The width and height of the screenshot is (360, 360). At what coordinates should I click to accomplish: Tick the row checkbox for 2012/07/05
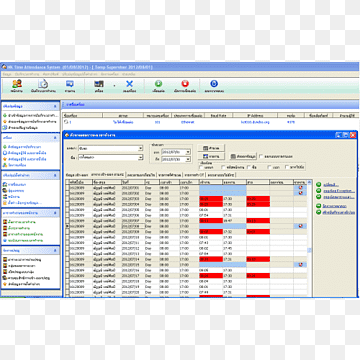pyautogui.click(x=67, y=210)
